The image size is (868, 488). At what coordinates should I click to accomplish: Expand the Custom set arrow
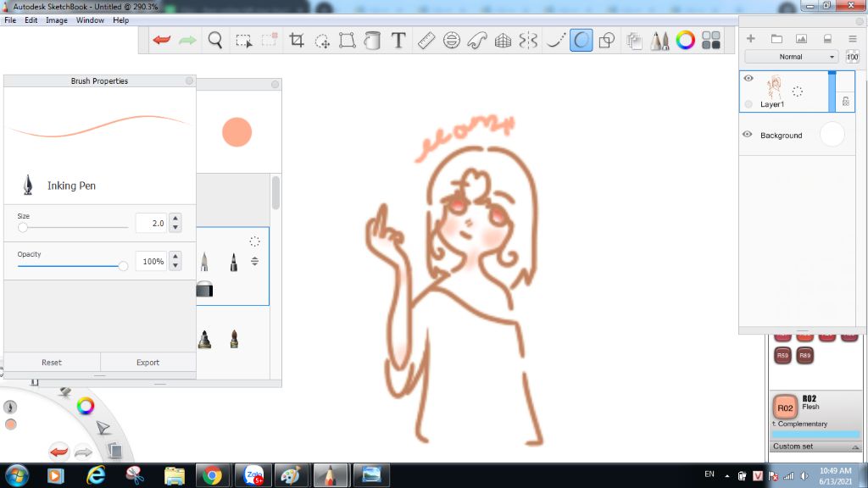[x=855, y=446]
